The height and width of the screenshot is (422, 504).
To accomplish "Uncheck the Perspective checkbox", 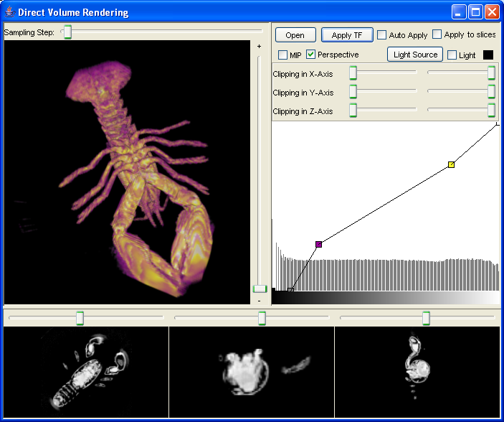I will tap(310, 55).
